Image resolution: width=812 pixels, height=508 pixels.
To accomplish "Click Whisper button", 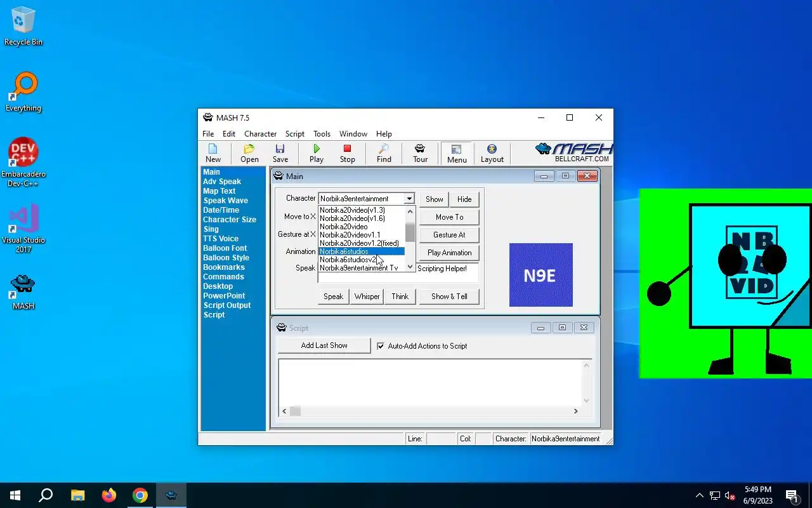I will coord(367,297).
